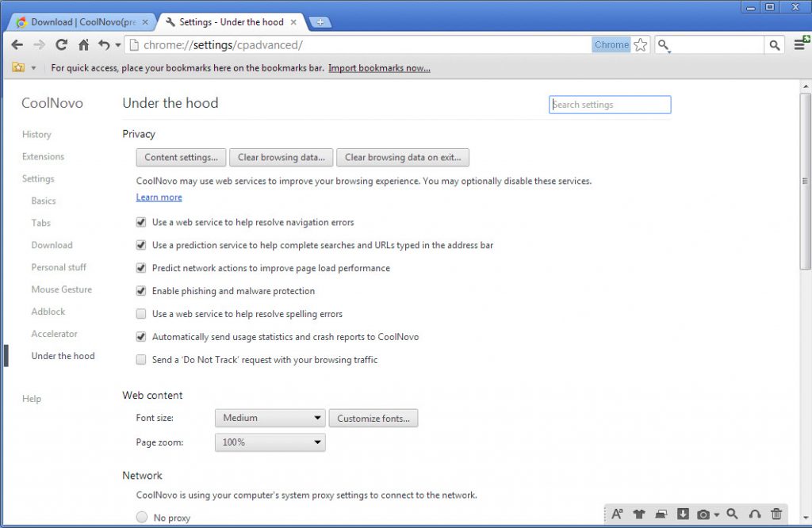Open the Font size dropdown

pos(270,419)
